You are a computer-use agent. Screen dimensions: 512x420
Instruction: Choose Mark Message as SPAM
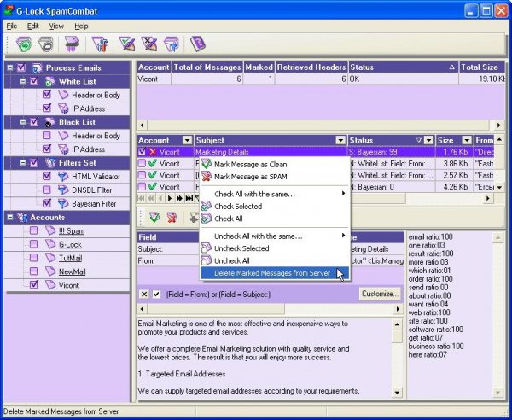pyautogui.click(x=275, y=177)
